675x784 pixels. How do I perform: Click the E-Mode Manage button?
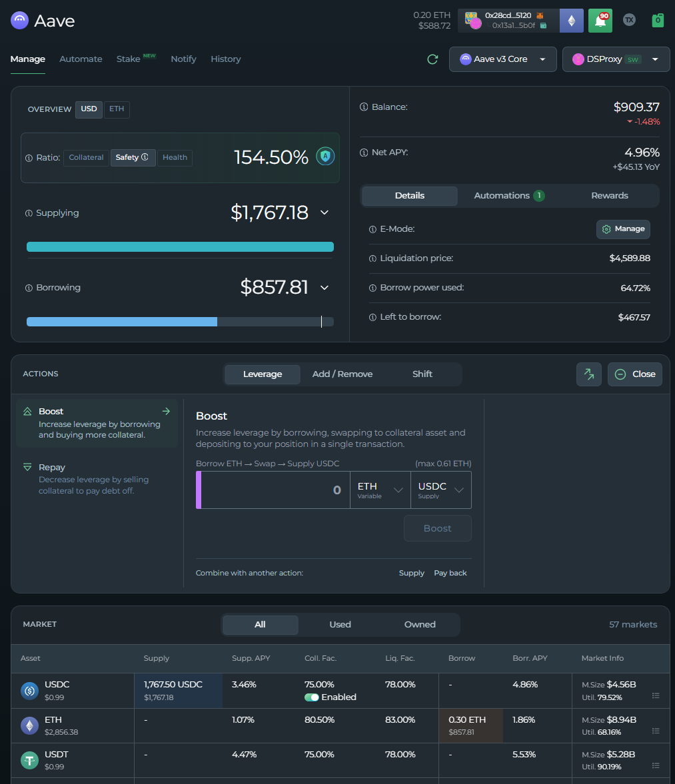623,229
